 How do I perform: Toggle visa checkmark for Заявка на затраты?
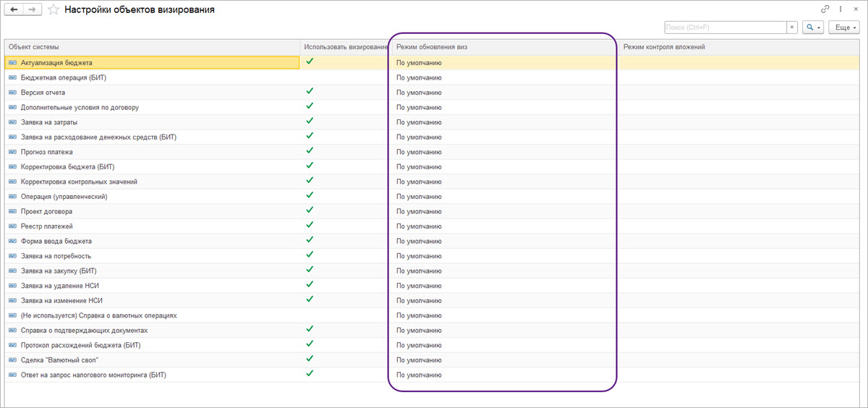pos(310,122)
